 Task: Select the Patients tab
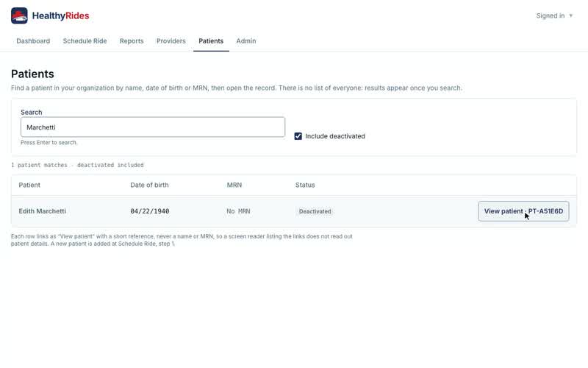(x=211, y=41)
